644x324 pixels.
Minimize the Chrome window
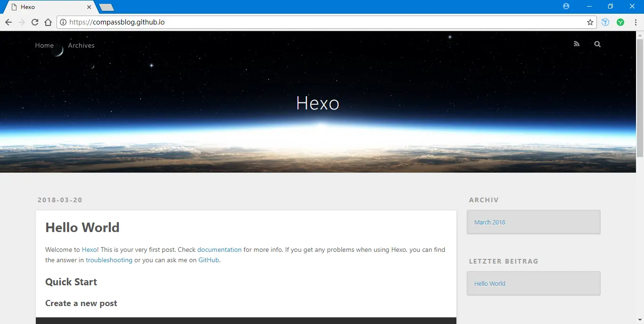click(589, 7)
